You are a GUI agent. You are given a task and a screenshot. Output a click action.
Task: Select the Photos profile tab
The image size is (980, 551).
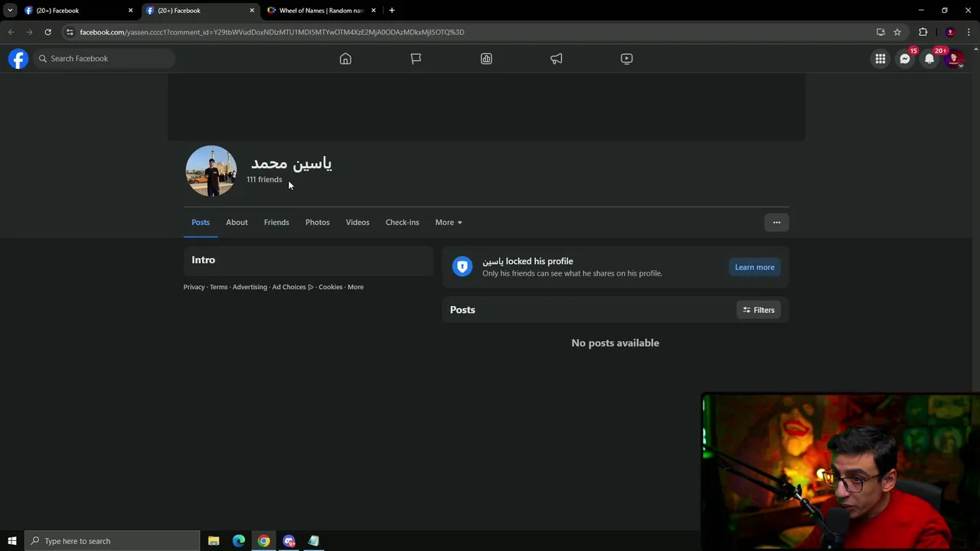click(317, 223)
